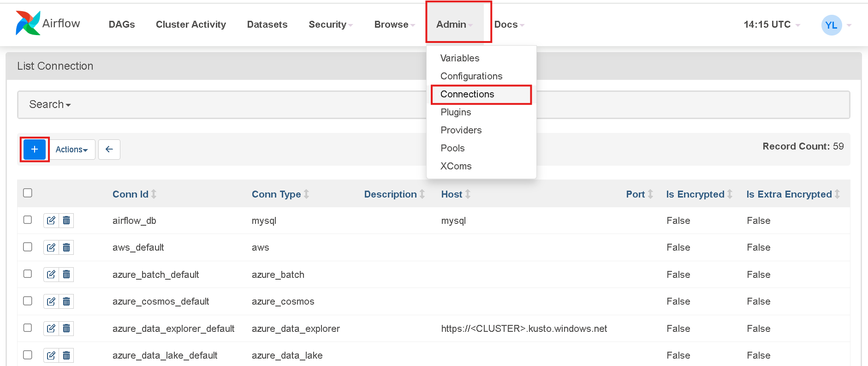Open the Cluster Activity page
The image size is (868, 366).
pos(191,24)
